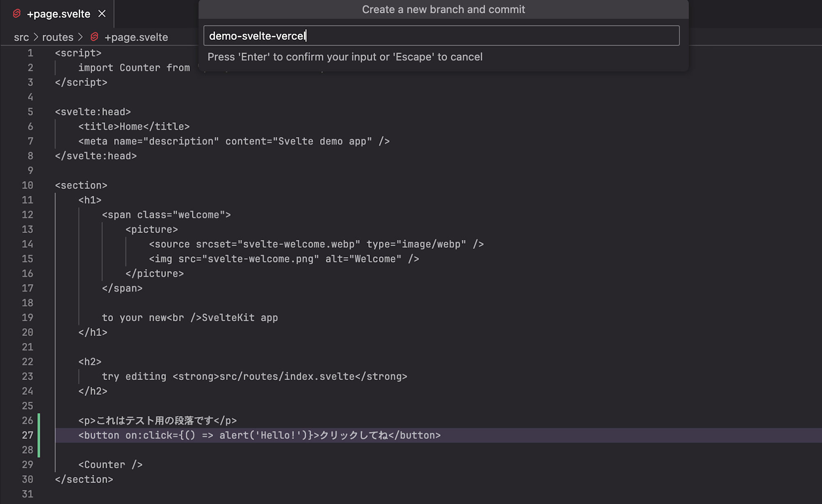Click the <Counter /> component line
The image size is (822, 504).
click(110, 465)
